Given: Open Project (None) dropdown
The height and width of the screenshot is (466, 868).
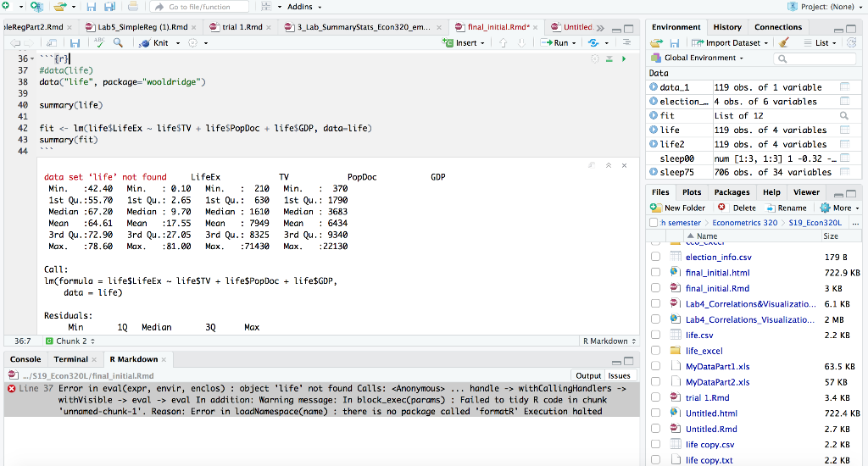Looking at the screenshot, I should [825, 7].
